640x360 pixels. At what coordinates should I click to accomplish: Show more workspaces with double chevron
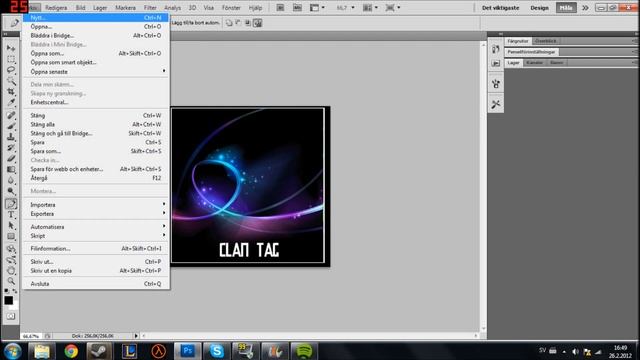585,8
